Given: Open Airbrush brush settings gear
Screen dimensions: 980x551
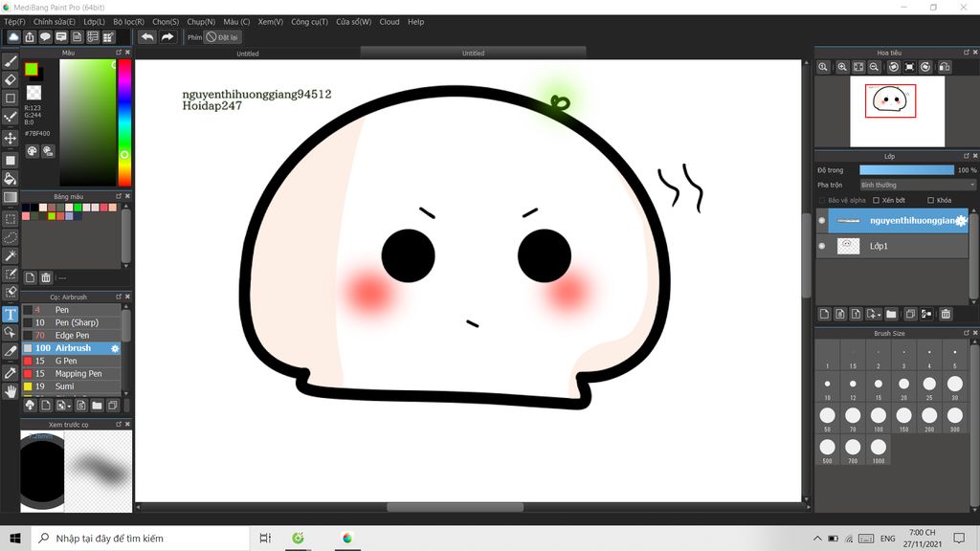Looking at the screenshot, I should 115,348.
